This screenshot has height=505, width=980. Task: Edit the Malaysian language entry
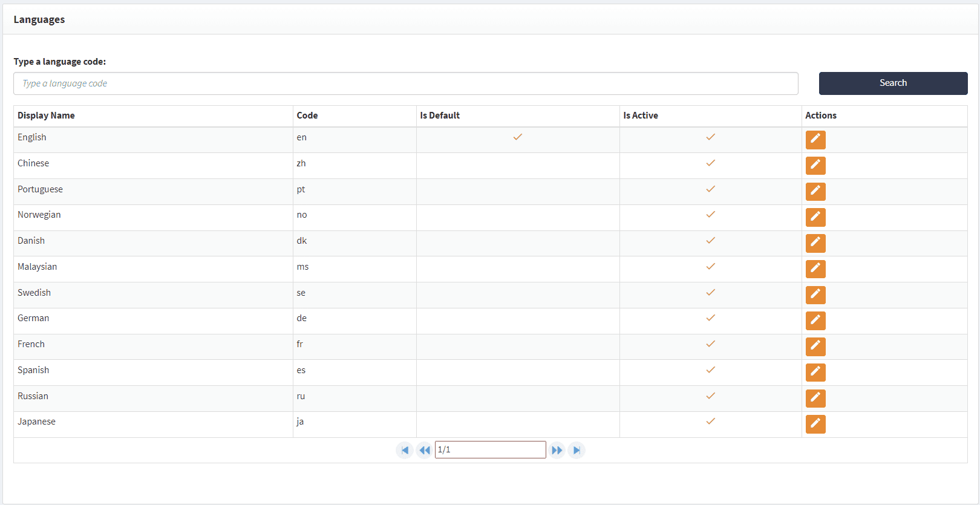point(815,269)
